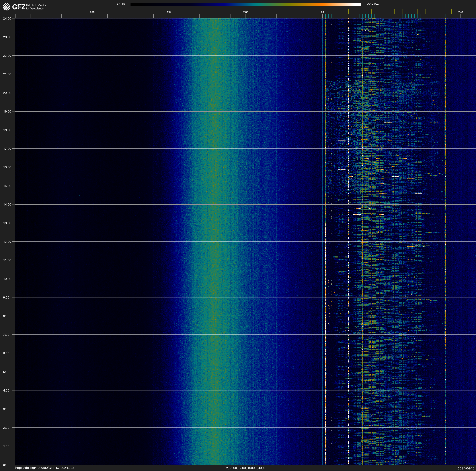Click the 0:00 time axis label
This screenshot has height=471, width=476.
coord(6,465)
